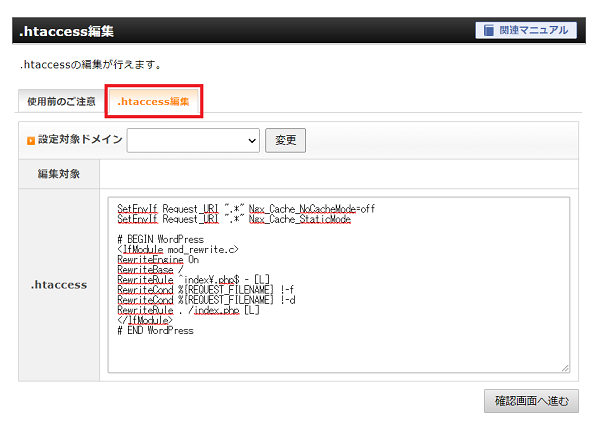The width and height of the screenshot is (600, 427).
Task: Click the '# END WordPress' line
Action: pyautogui.click(x=155, y=331)
